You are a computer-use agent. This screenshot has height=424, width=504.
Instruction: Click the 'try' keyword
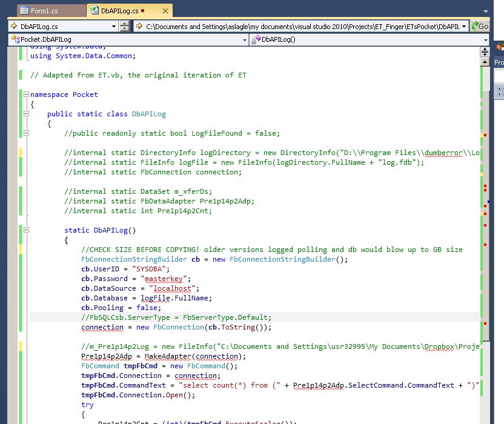(x=87, y=405)
